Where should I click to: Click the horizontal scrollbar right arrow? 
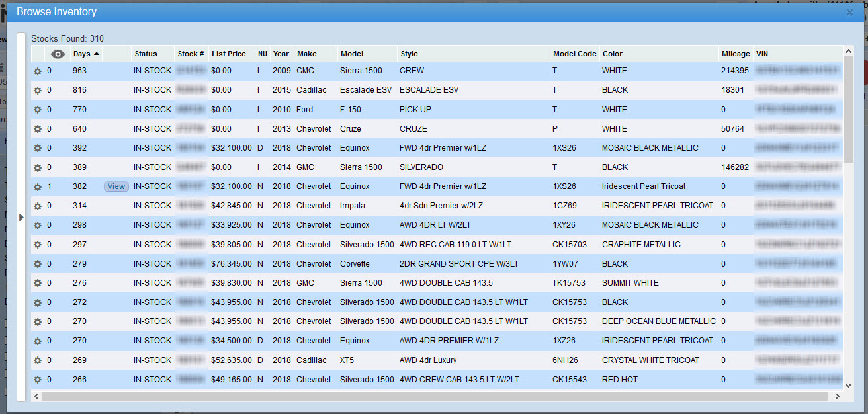click(837, 396)
